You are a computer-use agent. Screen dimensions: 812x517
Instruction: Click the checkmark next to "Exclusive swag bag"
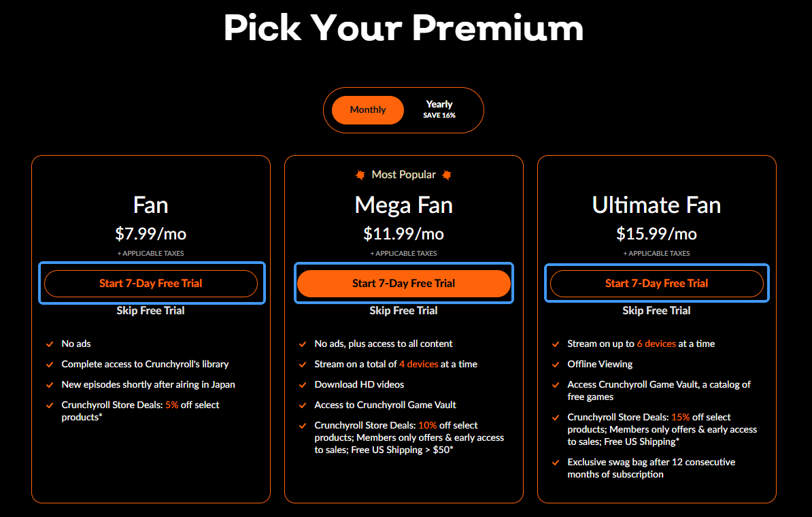[555, 462]
